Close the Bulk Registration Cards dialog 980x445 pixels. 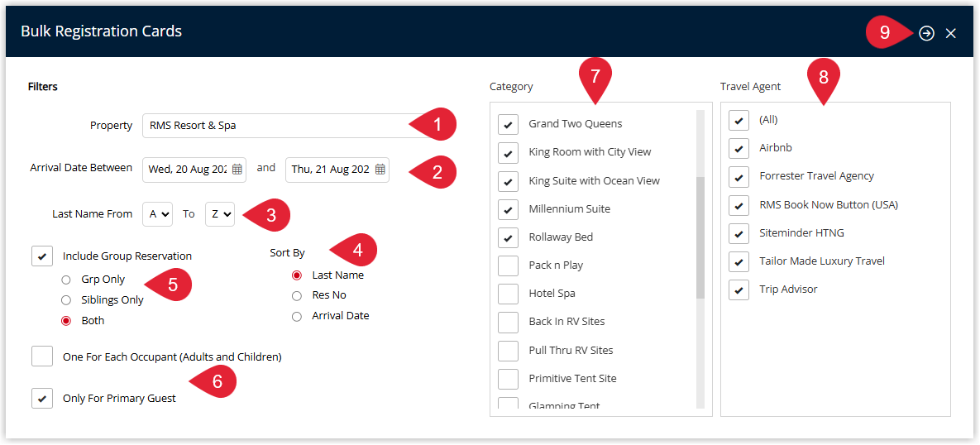[x=950, y=34]
